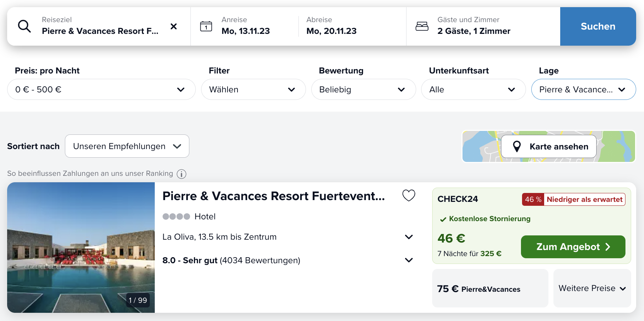This screenshot has height=321, width=644.
Task: Open the Preis pro Nacht dropdown
Action: click(101, 90)
